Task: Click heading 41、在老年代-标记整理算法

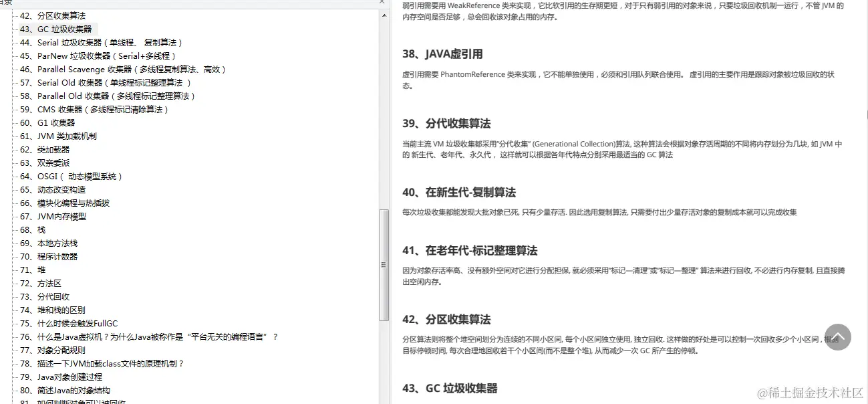Action: [x=470, y=250]
